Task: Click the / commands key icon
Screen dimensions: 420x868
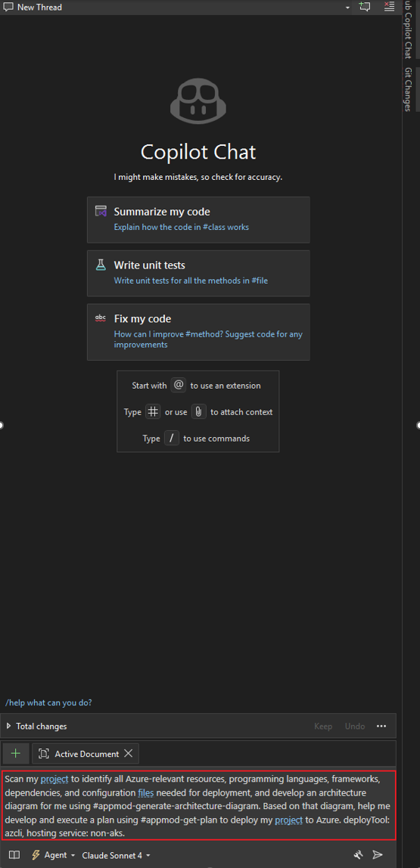Action: 172,438
